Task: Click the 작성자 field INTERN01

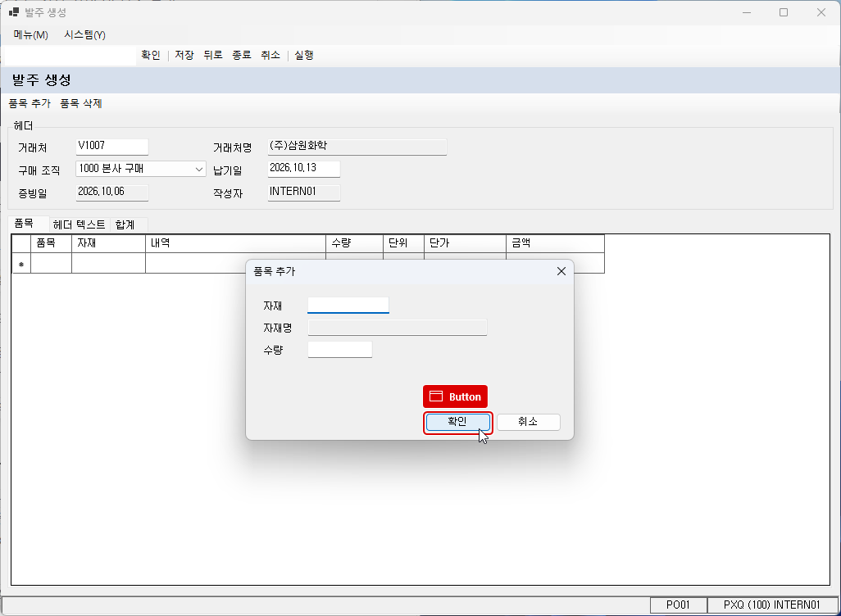Action: [303, 192]
